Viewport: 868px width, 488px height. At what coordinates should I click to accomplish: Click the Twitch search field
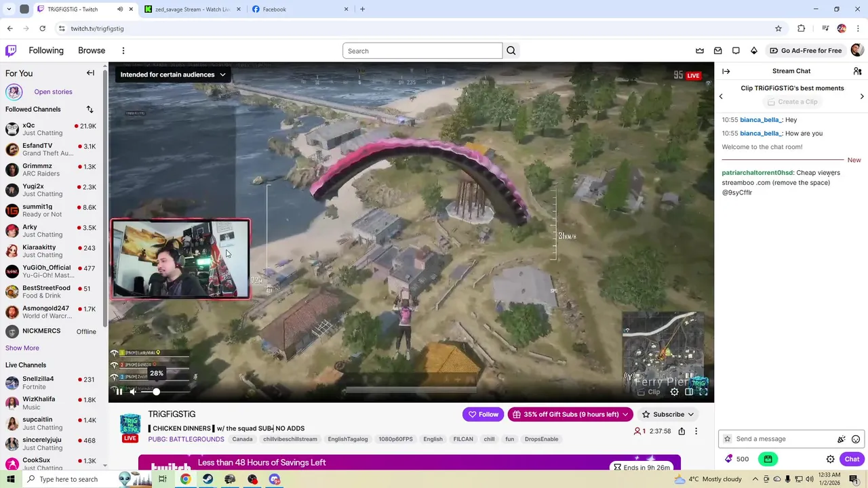pos(422,51)
